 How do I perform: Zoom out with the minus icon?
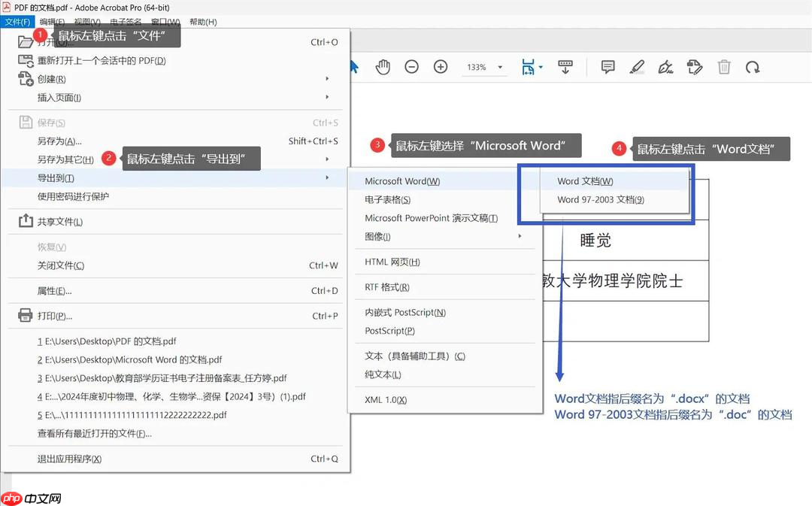pyautogui.click(x=411, y=66)
